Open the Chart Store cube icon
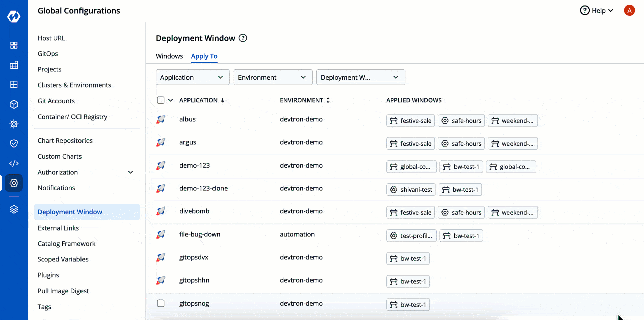Image resolution: width=644 pixels, height=320 pixels. click(x=14, y=104)
